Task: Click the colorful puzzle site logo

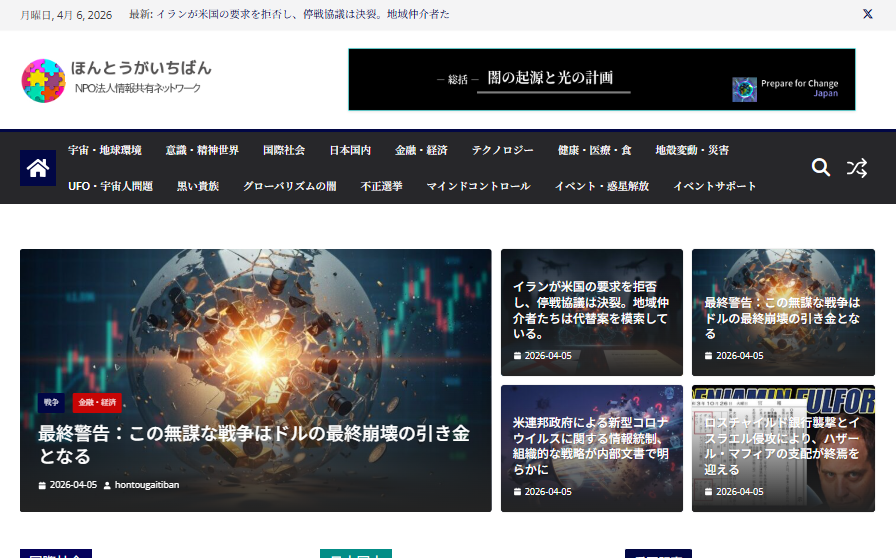Action: (x=43, y=80)
